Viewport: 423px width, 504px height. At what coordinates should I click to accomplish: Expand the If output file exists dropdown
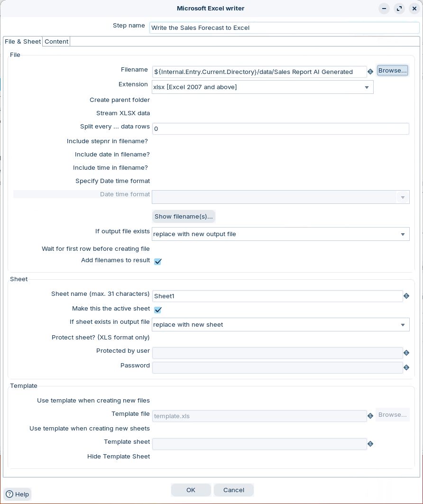403,234
